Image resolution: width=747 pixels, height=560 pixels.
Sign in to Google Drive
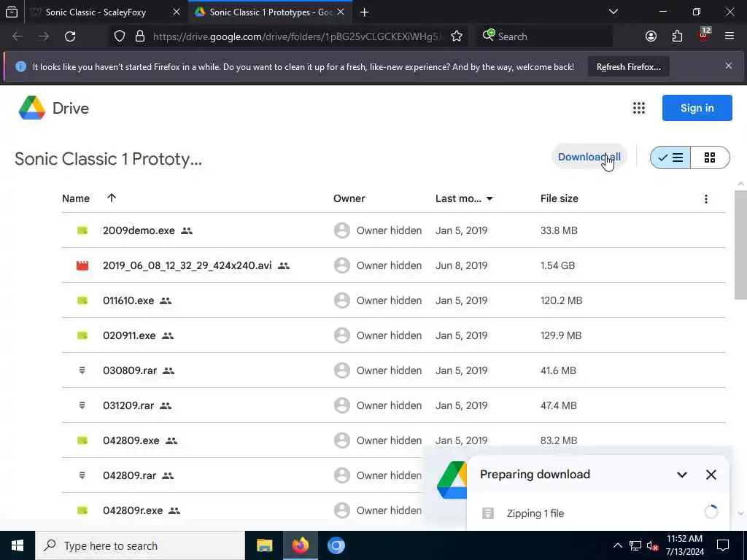click(697, 108)
